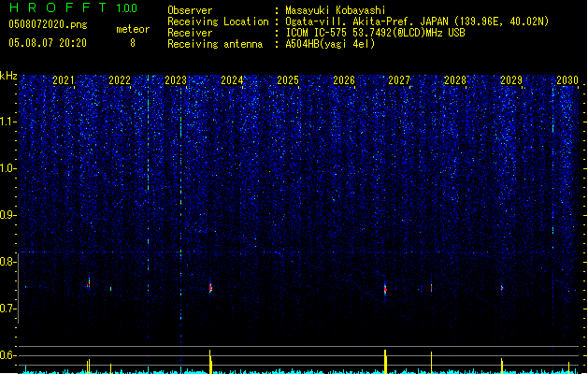Viewport: 588px width, 374px height.
Task: Click the 2029 time marker
Action: (x=511, y=80)
